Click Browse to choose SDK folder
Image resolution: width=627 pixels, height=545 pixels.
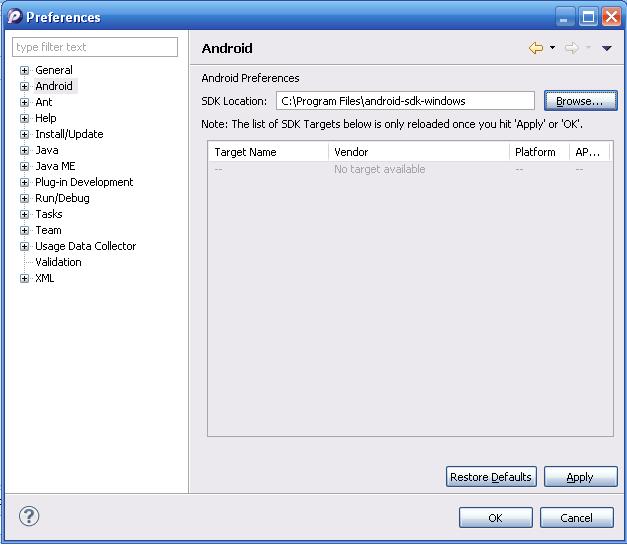pyautogui.click(x=580, y=101)
